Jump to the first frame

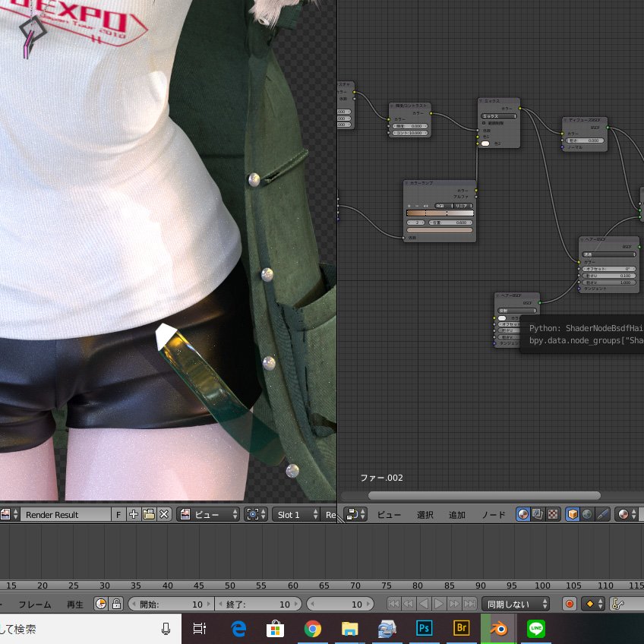point(393,604)
